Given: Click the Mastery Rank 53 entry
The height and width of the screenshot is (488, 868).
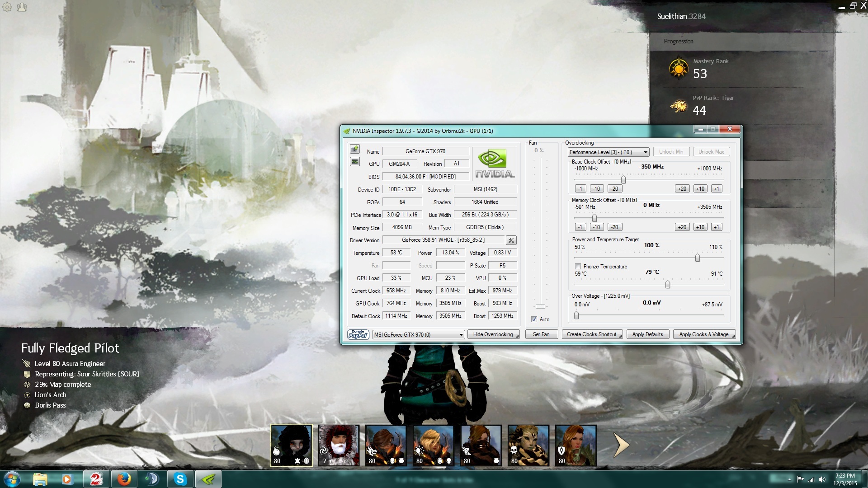Looking at the screenshot, I should 698,69.
